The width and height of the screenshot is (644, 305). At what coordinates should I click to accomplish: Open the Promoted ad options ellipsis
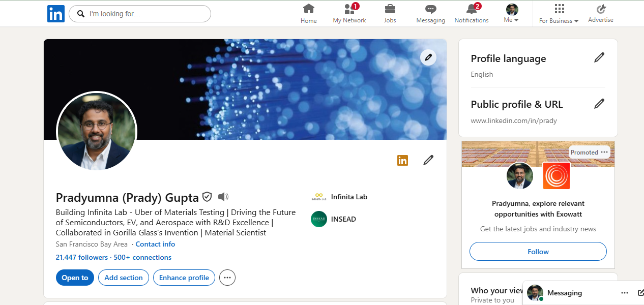point(604,152)
